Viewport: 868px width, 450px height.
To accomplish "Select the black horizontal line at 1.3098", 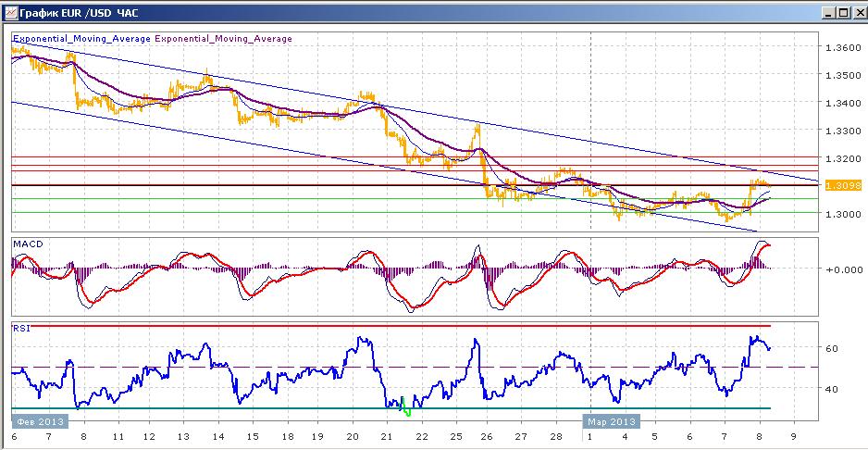I will 415,185.
